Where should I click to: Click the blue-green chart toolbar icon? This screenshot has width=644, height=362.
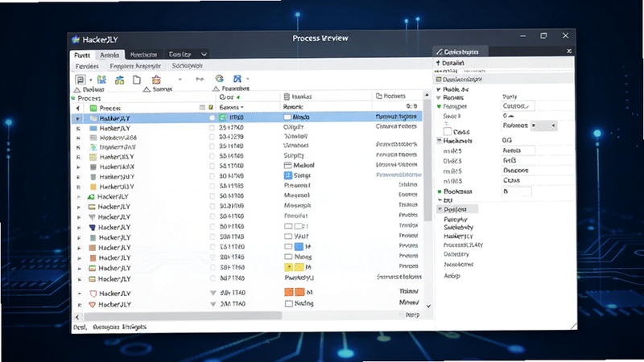(102, 79)
